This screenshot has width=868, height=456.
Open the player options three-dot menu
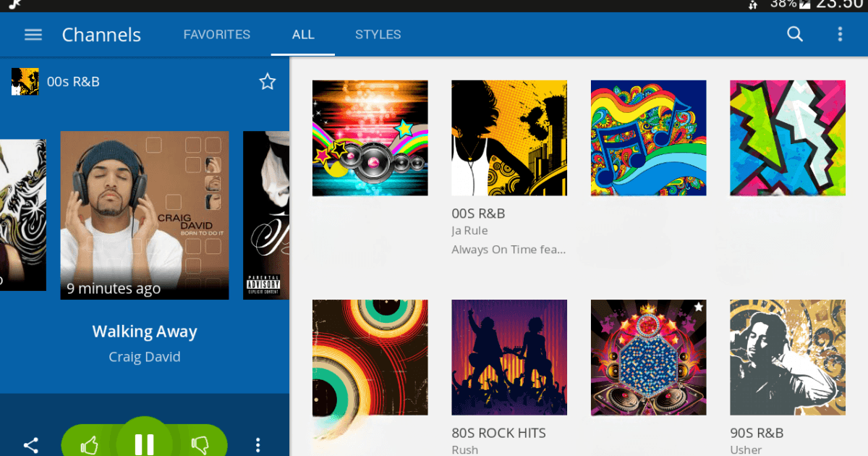258,444
